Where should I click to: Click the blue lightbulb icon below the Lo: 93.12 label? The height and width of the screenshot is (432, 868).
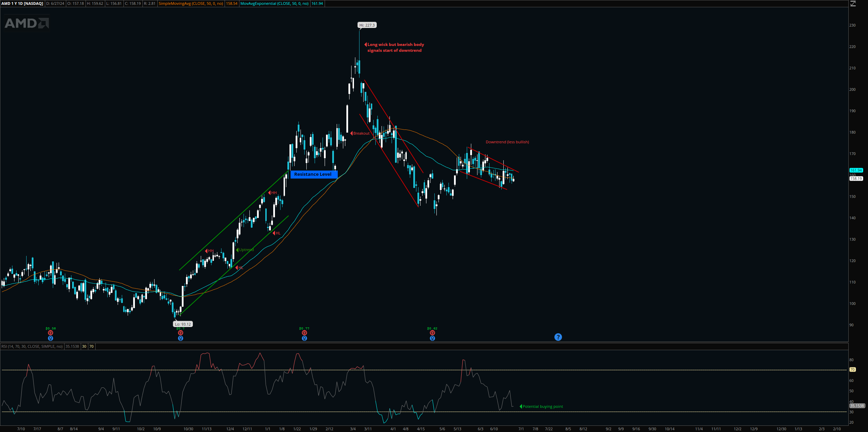click(x=180, y=338)
